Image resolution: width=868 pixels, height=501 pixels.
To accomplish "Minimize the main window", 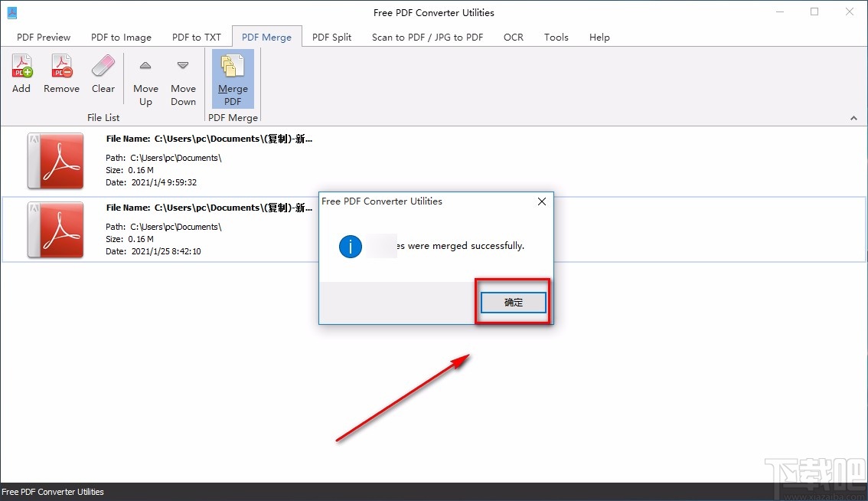I will (x=780, y=11).
